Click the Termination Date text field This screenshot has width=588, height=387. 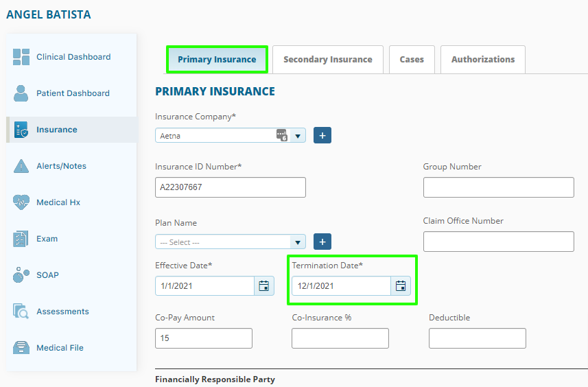pos(341,285)
